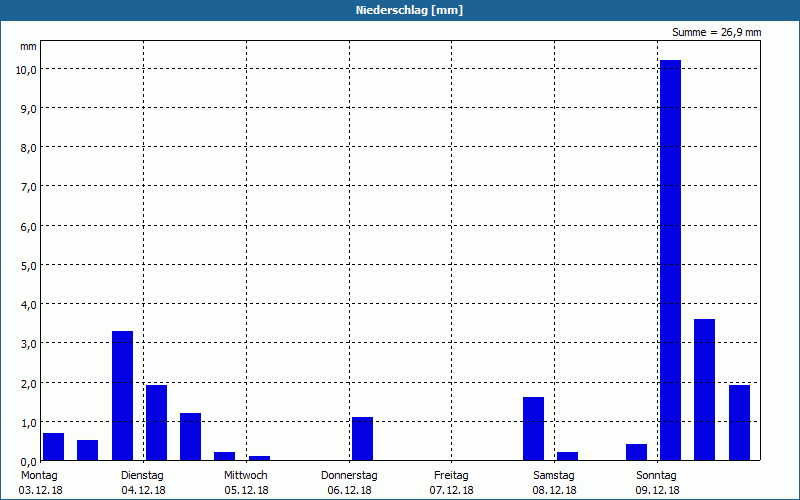
Task: Click the 6,0 y-axis value
Action: coord(28,227)
